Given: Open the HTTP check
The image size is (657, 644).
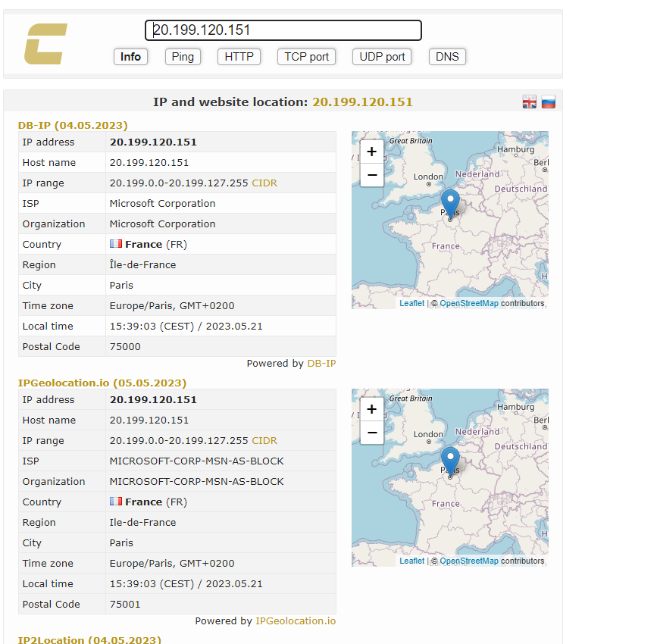Looking at the screenshot, I should point(239,57).
